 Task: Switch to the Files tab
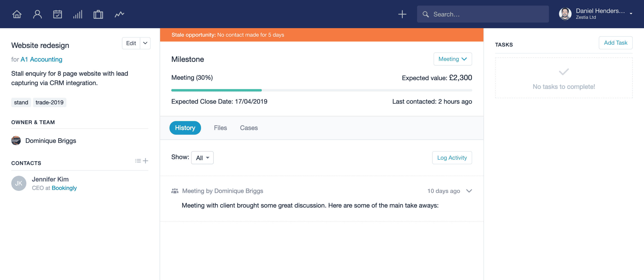(x=220, y=128)
